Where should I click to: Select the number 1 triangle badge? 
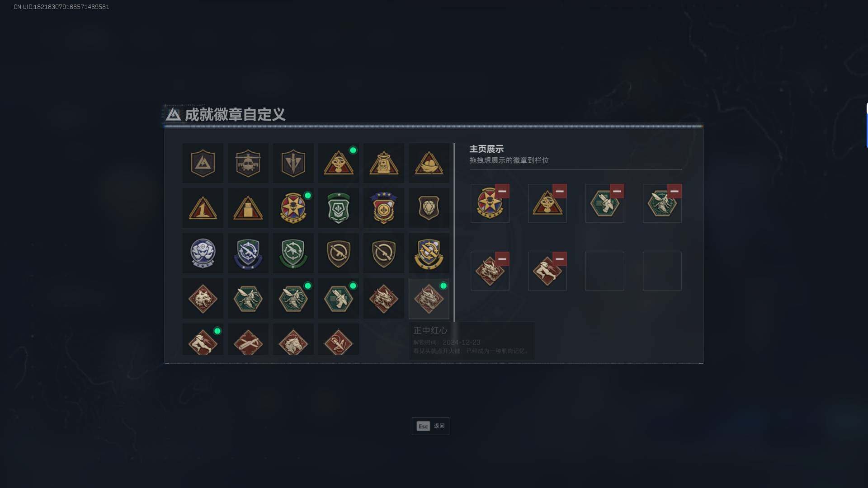click(203, 208)
